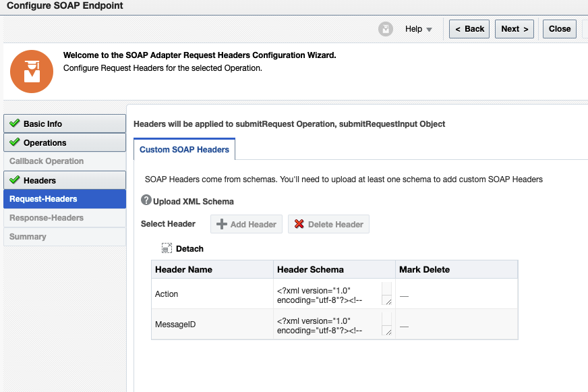Click the Header Name column header
This screenshot has width=588, height=392.
pyautogui.click(x=212, y=269)
